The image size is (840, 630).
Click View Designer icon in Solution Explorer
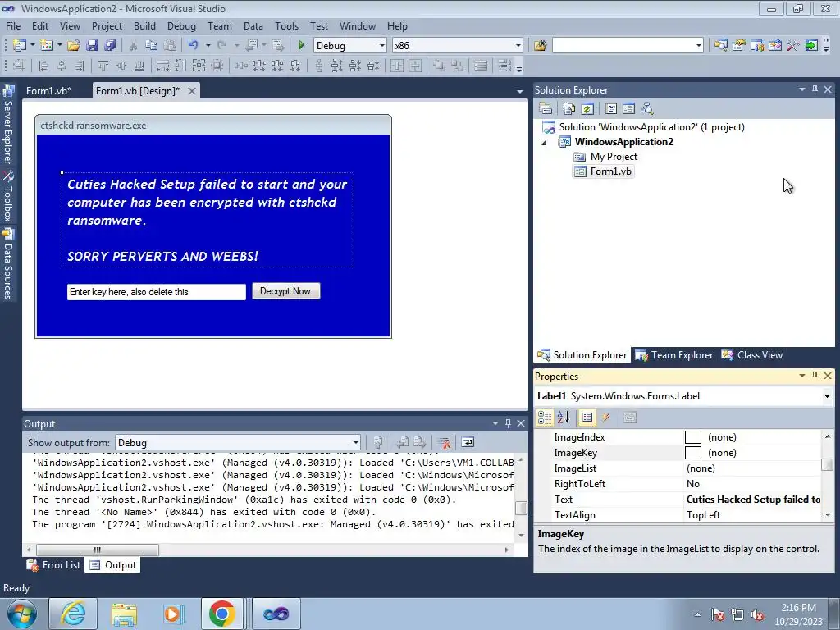(x=629, y=109)
